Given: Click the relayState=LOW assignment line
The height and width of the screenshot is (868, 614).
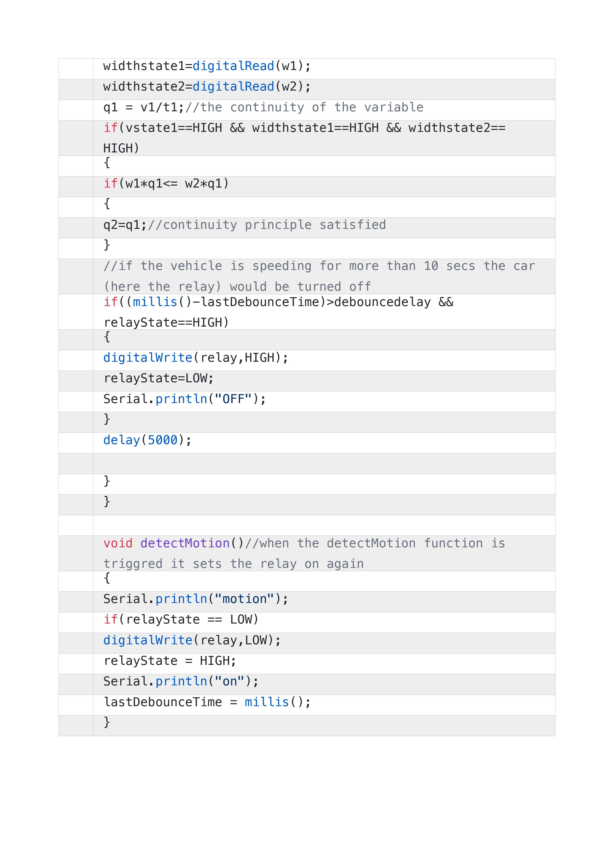Looking at the screenshot, I should pos(158,378).
